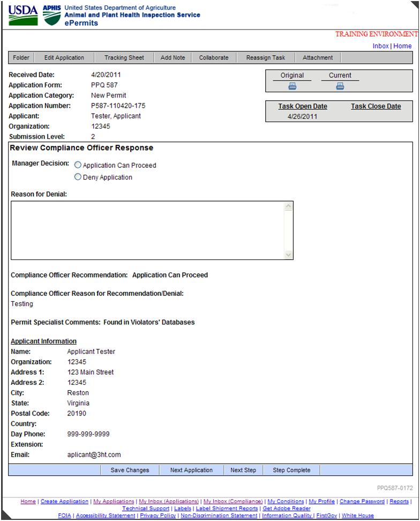
Task: Click the textbox scroll down arrow
Action: coord(289,255)
